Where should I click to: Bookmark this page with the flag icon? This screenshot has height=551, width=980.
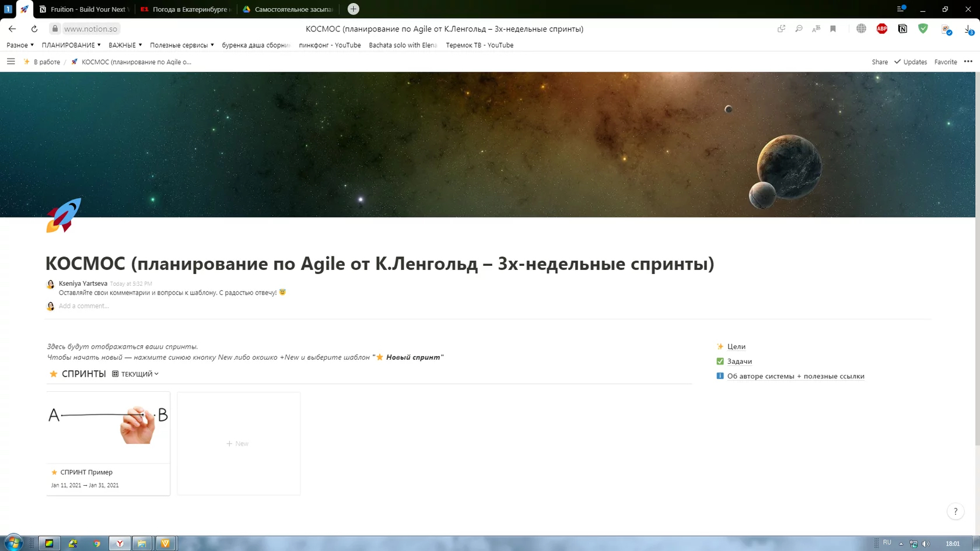(x=833, y=29)
